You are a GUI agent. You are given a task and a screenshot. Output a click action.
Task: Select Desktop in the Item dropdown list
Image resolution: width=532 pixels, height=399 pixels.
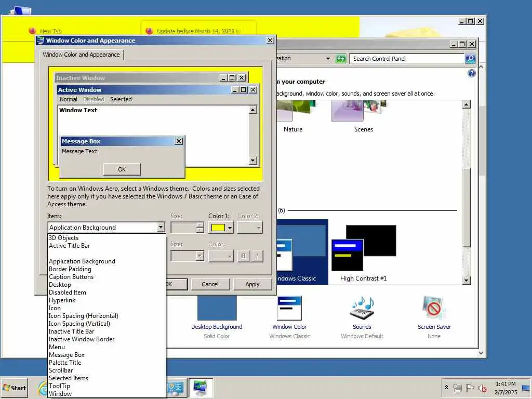click(x=107, y=285)
